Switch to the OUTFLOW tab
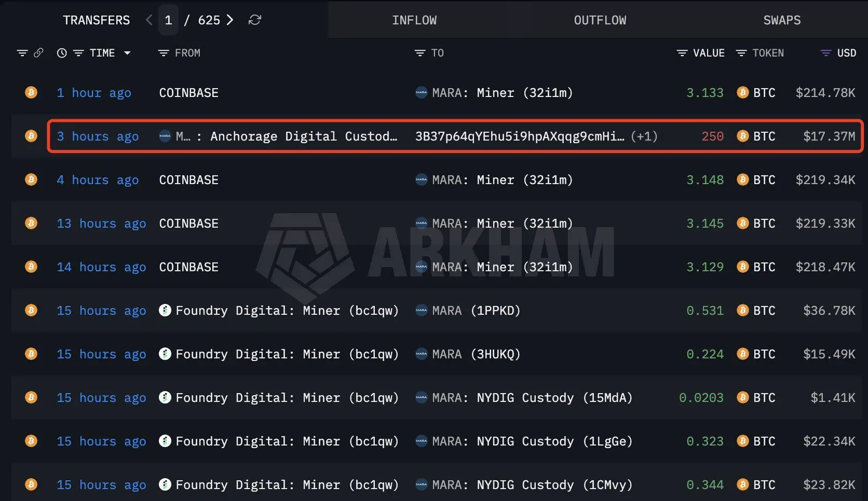The height and width of the screenshot is (501, 868). (x=600, y=20)
